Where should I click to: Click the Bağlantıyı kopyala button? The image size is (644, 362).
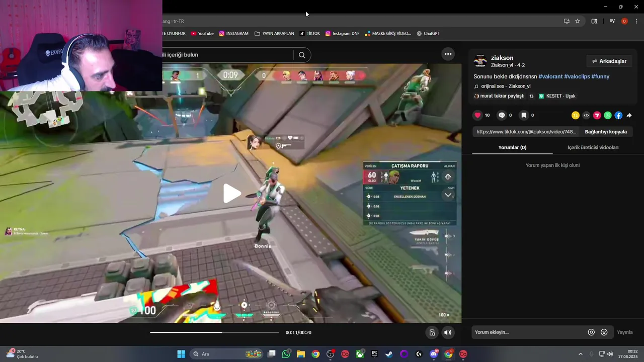click(606, 132)
